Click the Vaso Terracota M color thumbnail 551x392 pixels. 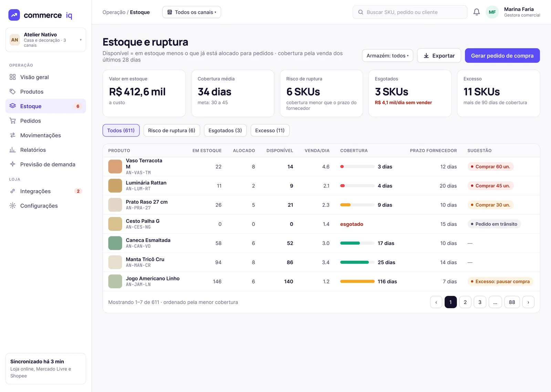click(115, 167)
